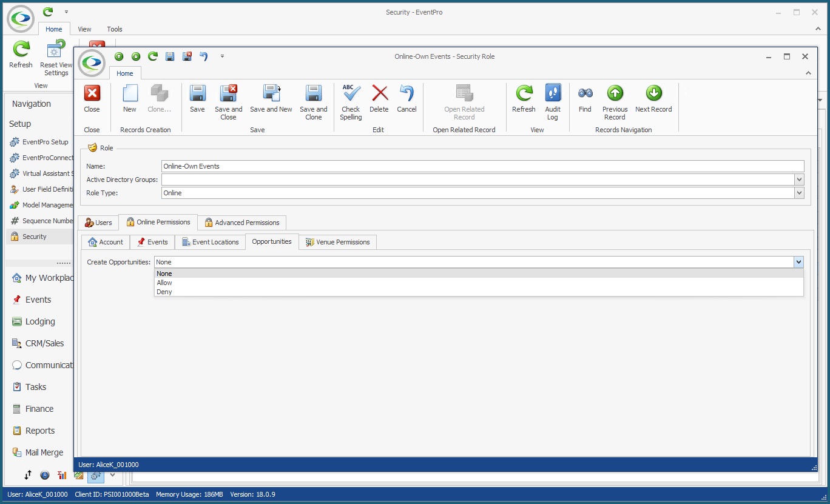This screenshot has width=830, height=504.
Task: Click quick-access save icon in the Security Role title bar
Action: pyautogui.click(x=170, y=56)
